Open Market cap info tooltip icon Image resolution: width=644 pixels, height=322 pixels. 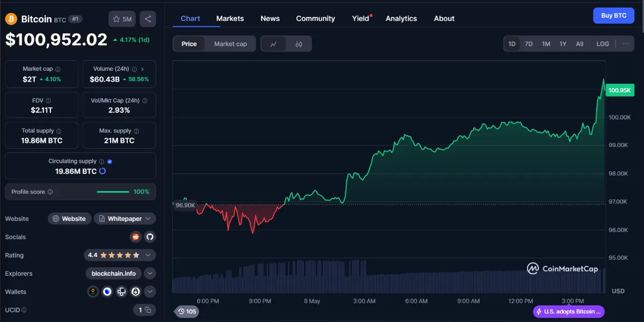click(x=58, y=69)
